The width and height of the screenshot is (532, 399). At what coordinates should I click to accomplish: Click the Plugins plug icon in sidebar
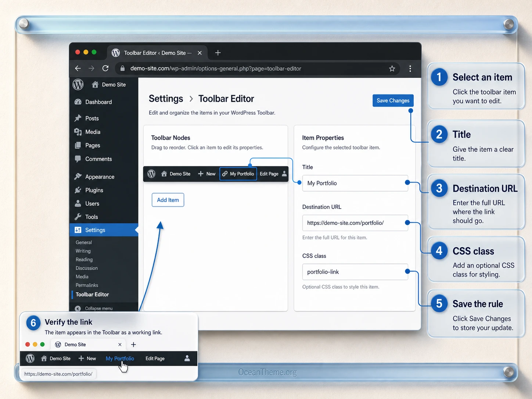coord(78,190)
